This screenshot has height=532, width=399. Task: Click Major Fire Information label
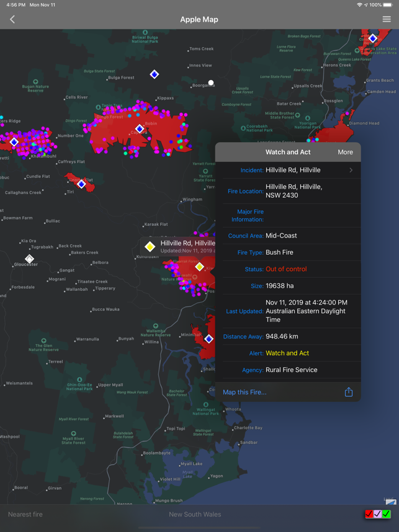tap(248, 215)
